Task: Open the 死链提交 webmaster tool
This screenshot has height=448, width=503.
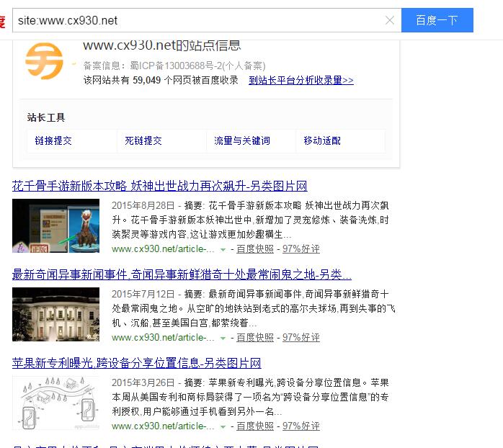Action: pos(143,140)
